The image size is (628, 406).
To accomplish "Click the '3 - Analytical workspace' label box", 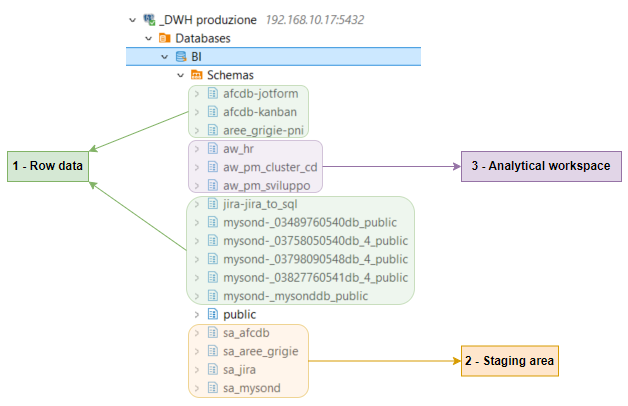I will tap(540, 166).
